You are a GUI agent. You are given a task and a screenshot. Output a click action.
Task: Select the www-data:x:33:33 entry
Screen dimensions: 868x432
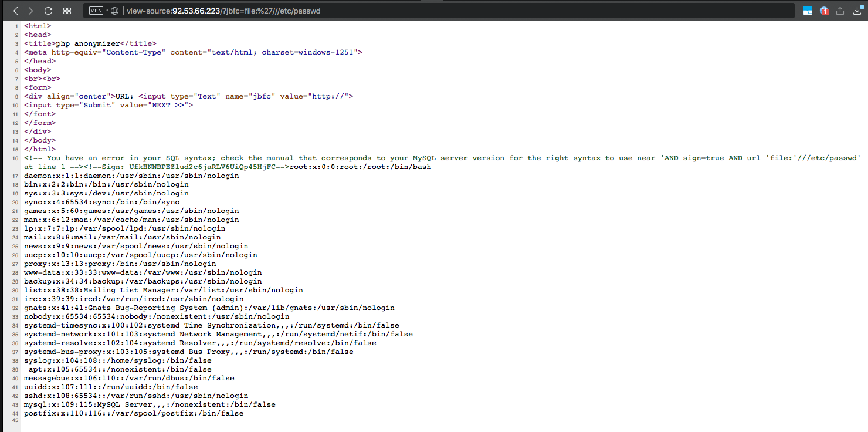[x=143, y=272]
